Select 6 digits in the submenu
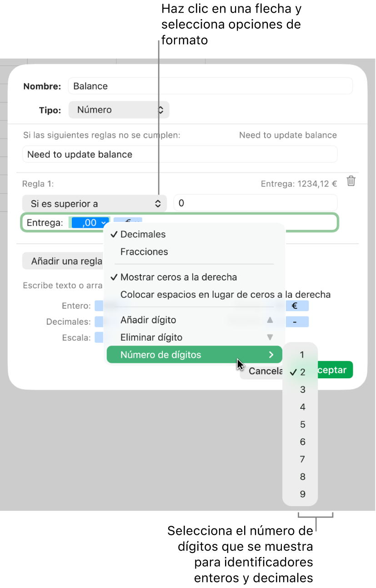The image size is (376, 588). coord(300,442)
